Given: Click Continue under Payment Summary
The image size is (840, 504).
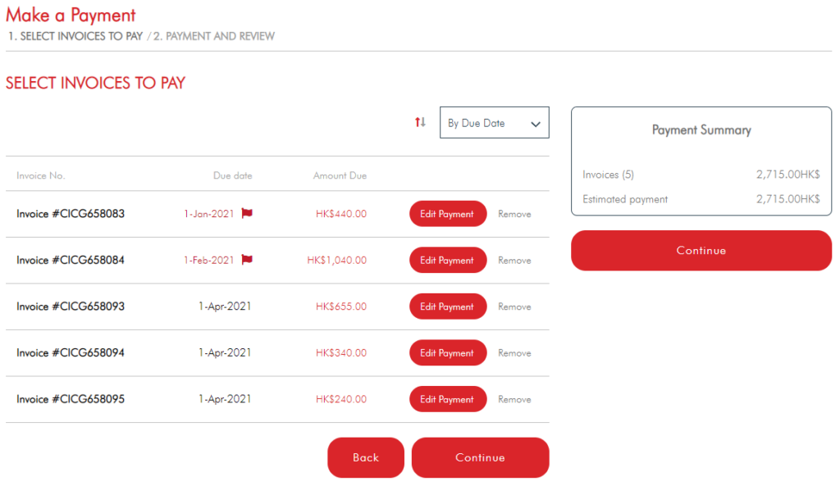Looking at the screenshot, I should coord(701,251).
